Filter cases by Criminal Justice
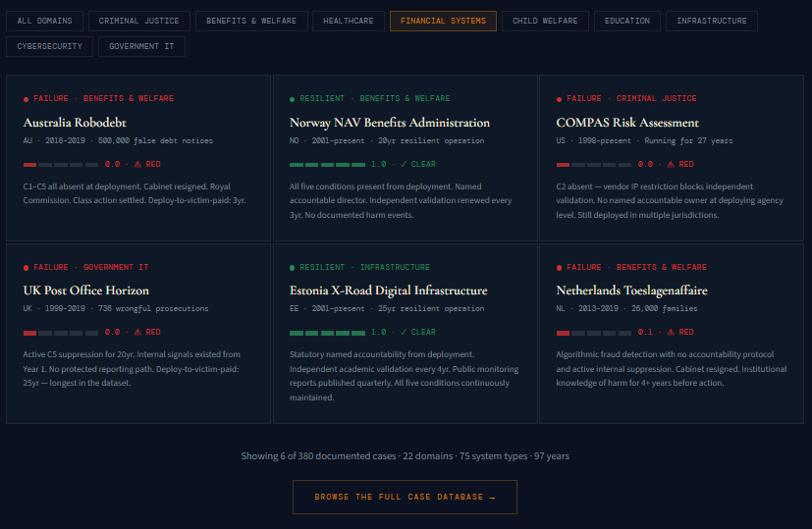Image resolution: width=812 pixels, height=529 pixels. point(138,22)
